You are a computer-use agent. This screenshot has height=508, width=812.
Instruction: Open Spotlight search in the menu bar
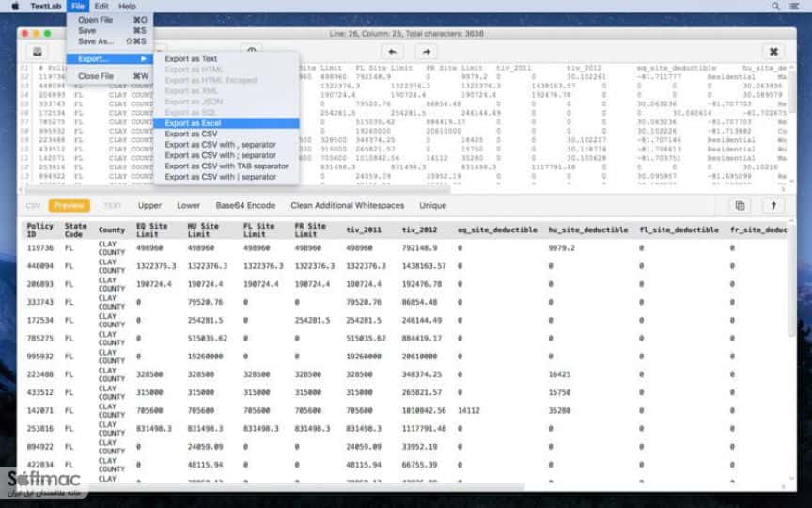click(x=775, y=7)
